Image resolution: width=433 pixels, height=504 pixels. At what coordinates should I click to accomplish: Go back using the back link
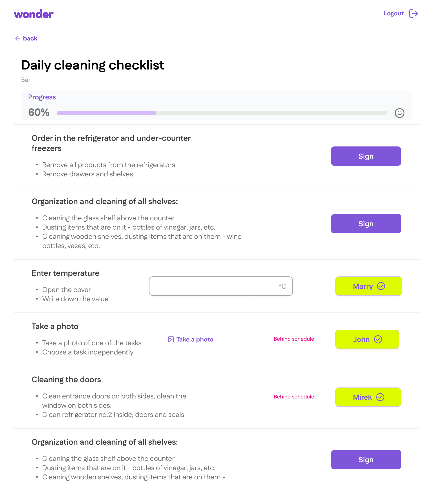coord(30,38)
